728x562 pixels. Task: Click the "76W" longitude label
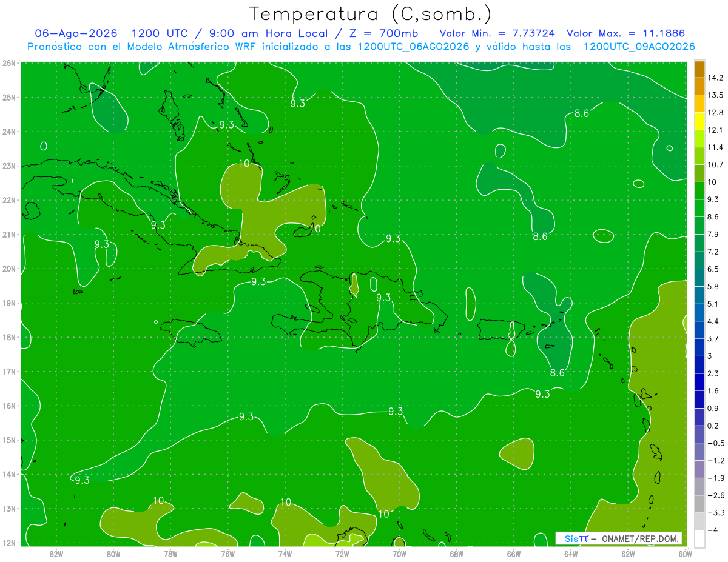coord(227,553)
